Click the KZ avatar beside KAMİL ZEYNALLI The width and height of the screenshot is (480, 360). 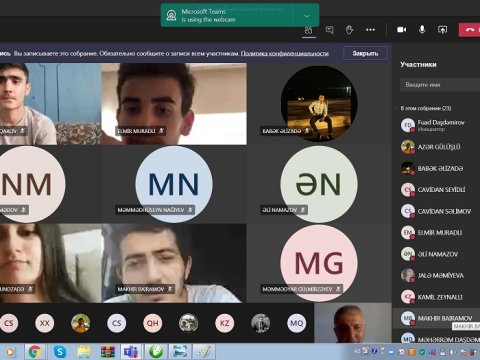click(x=408, y=297)
